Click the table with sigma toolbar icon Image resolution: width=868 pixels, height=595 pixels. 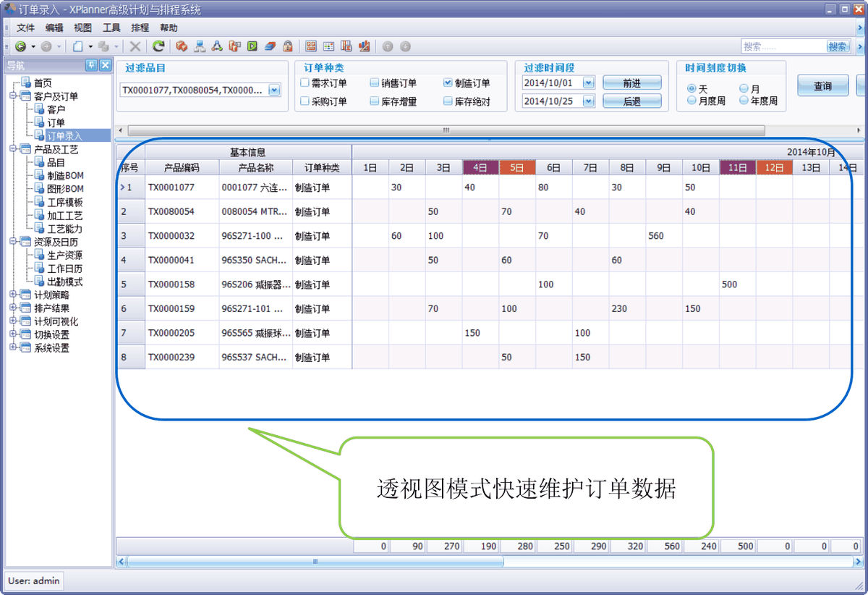tap(346, 46)
